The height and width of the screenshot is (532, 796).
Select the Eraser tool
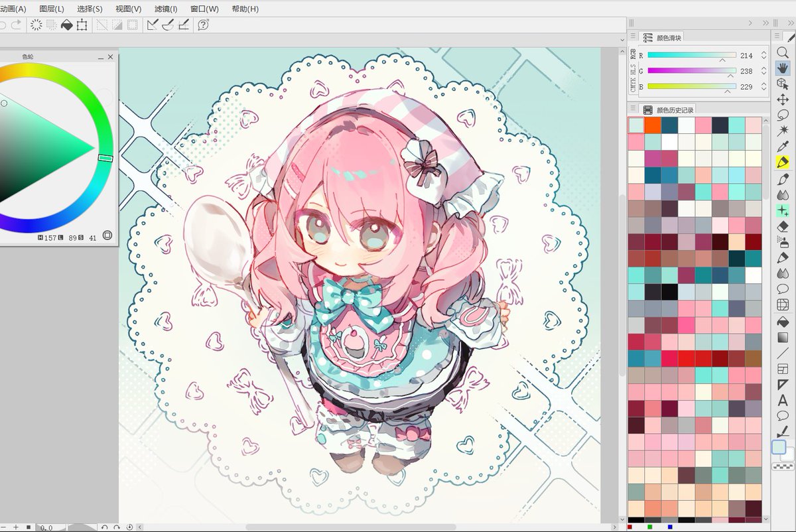tap(783, 226)
